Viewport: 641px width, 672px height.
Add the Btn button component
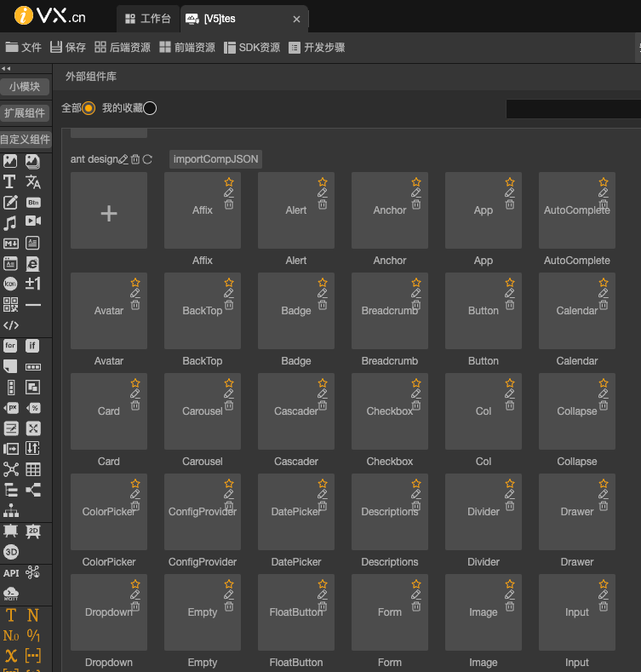click(x=33, y=202)
